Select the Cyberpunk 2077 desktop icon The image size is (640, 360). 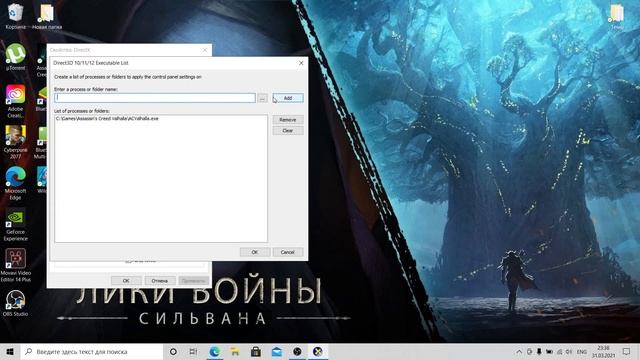16,142
